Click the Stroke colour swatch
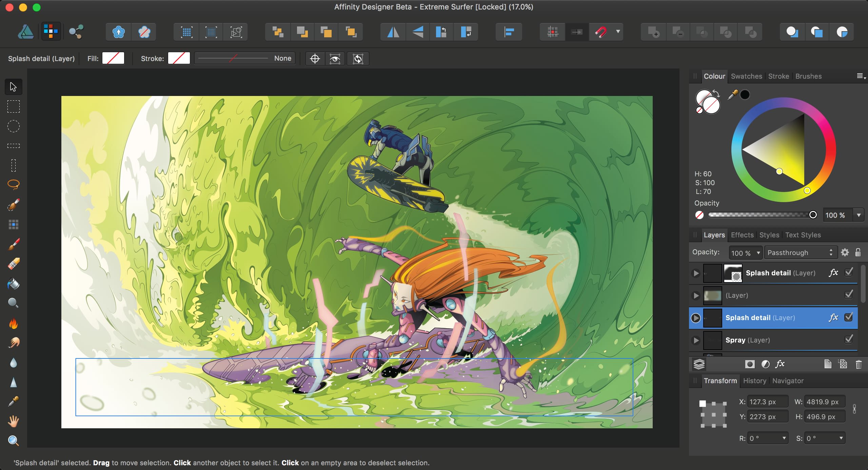Image resolution: width=868 pixels, height=470 pixels. pyautogui.click(x=179, y=58)
